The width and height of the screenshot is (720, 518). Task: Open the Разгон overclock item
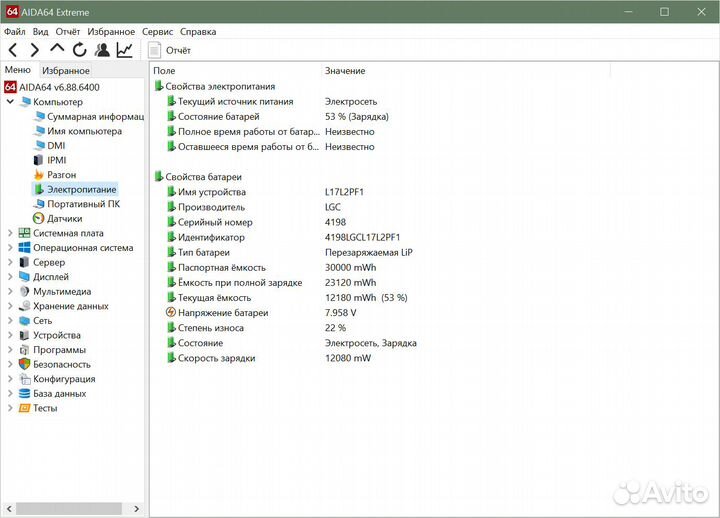(61, 174)
